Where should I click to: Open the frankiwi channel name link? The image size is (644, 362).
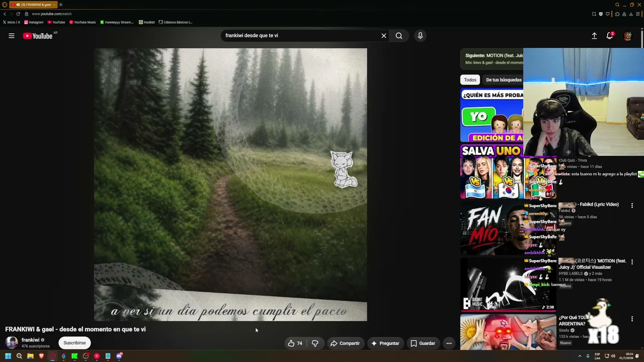pyautogui.click(x=30, y=340)
